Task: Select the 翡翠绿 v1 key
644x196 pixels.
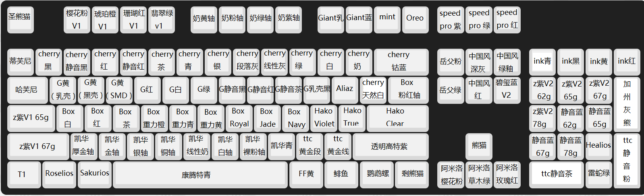Action: (x=161, y=19)
